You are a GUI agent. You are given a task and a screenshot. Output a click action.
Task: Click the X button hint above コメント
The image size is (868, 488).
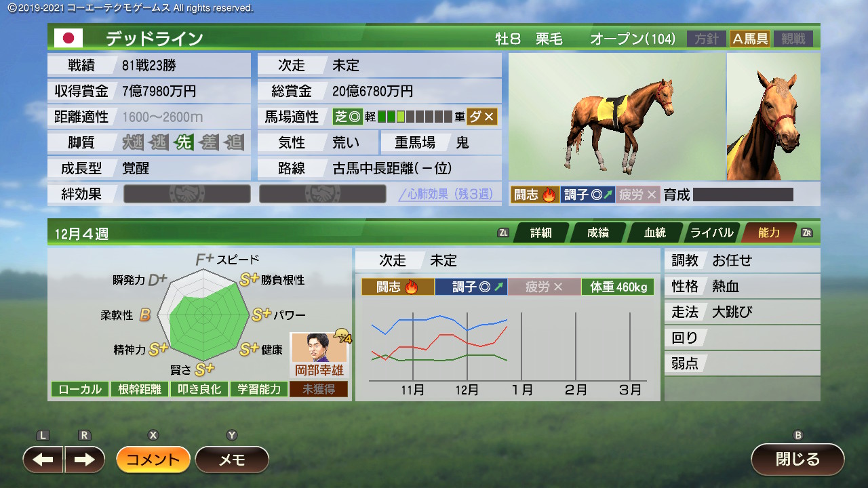(153, 435)
